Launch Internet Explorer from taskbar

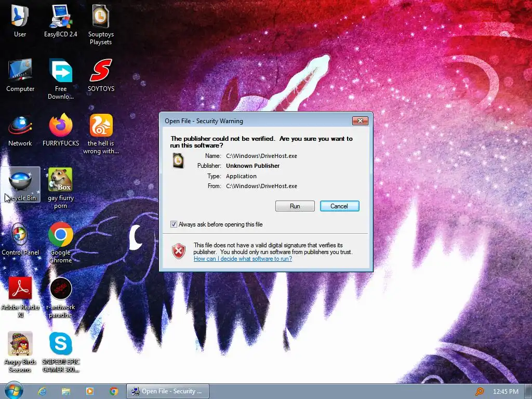(42, 391)
